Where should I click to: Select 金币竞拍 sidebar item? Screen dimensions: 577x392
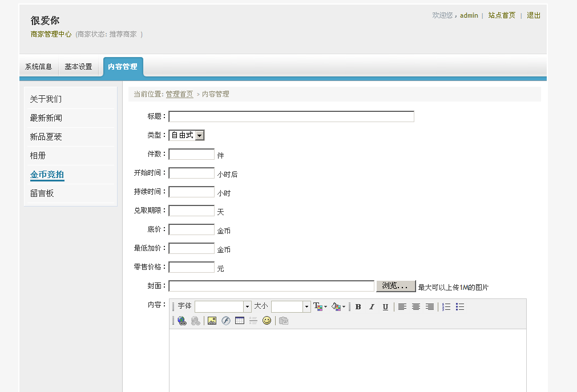[47, 175]
